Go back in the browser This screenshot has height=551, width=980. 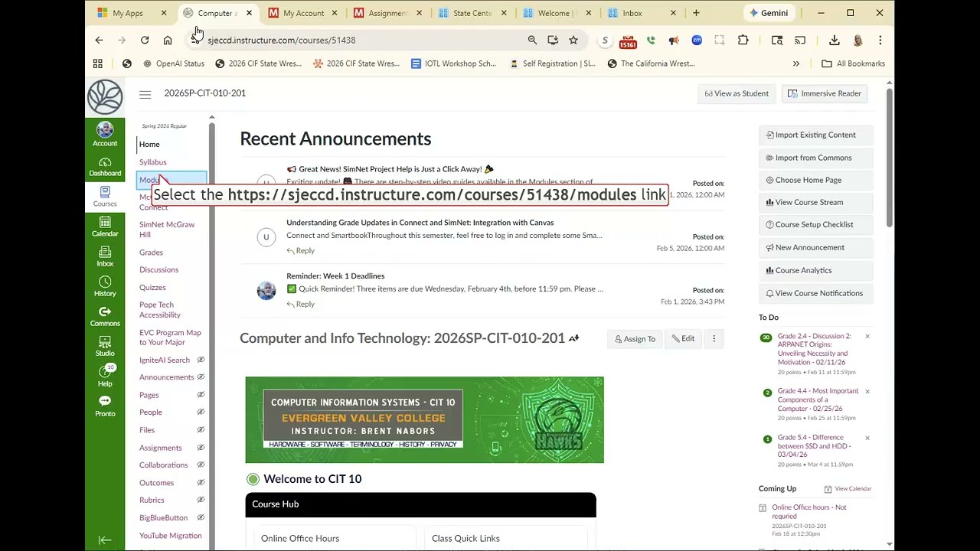(99, 40)
